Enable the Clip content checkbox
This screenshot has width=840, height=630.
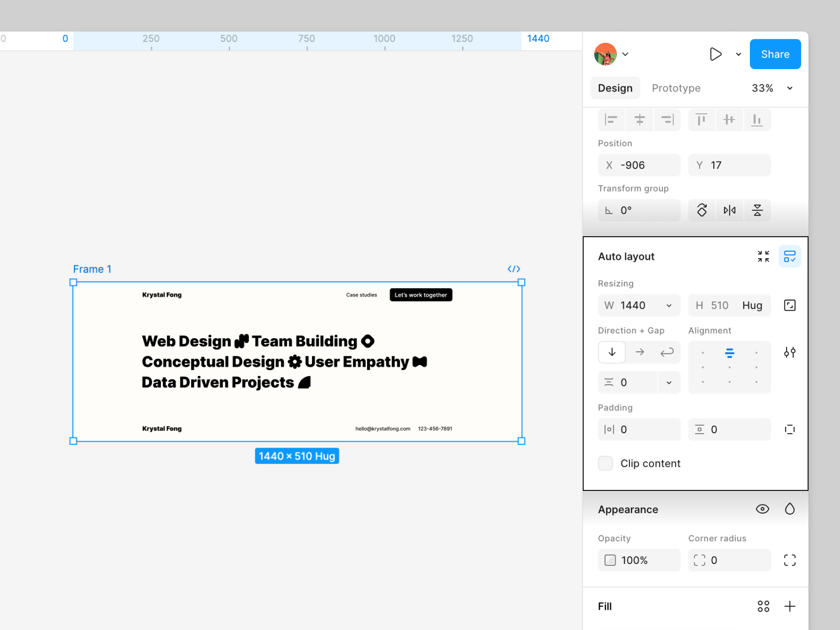pos(605,463)
